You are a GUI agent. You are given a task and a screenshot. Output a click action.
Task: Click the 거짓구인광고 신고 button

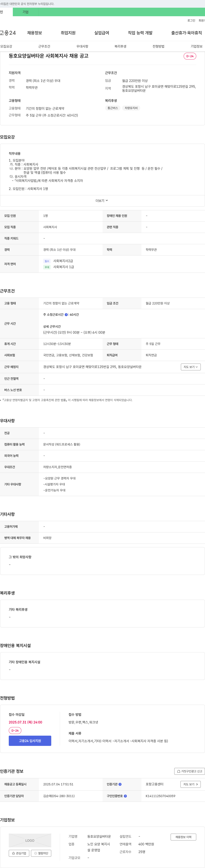[x=189, y=771]
